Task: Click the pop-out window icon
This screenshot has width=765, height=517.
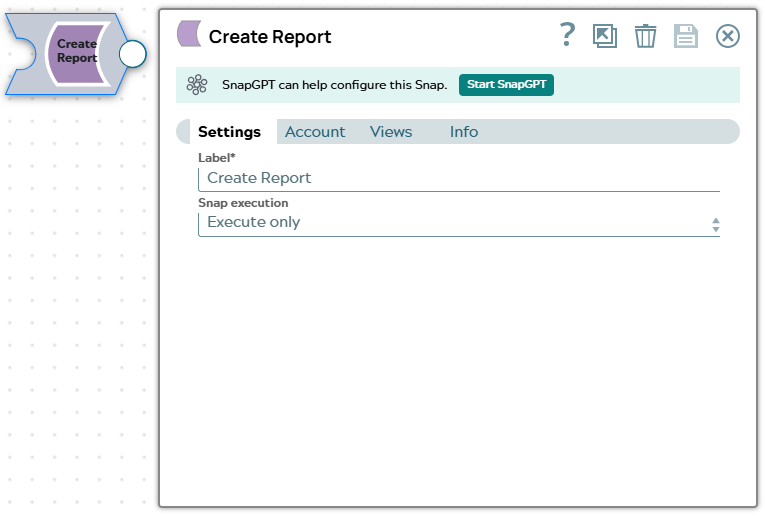Action: [605, 36]
